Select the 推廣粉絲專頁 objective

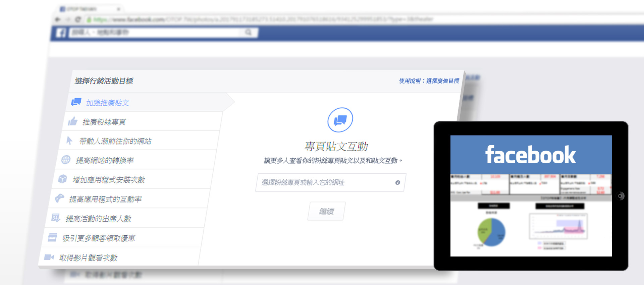pyautogui.click(x=104, y=122)
